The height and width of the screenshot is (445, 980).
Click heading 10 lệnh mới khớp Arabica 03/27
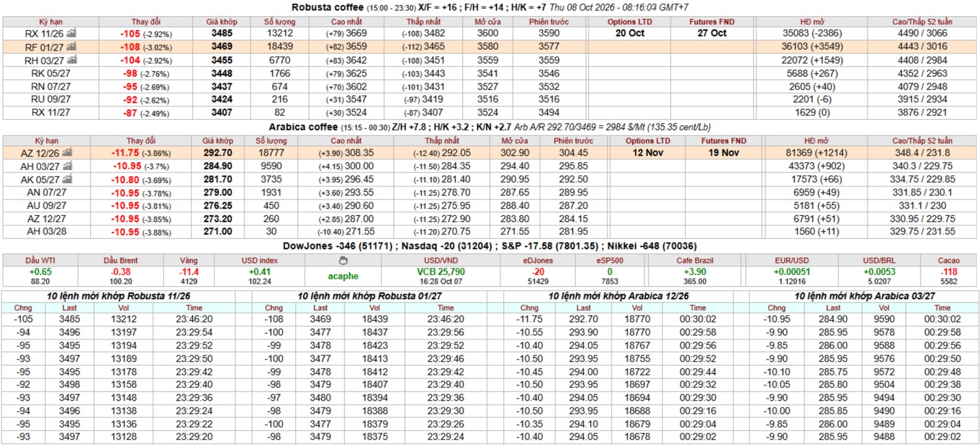865,296
